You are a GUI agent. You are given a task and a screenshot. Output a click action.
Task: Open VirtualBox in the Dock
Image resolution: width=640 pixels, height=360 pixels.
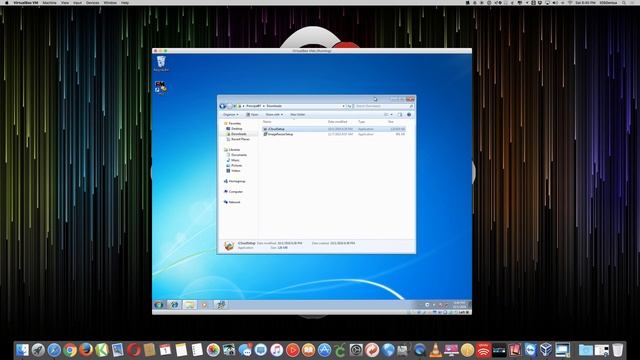(x=546, y=350)
